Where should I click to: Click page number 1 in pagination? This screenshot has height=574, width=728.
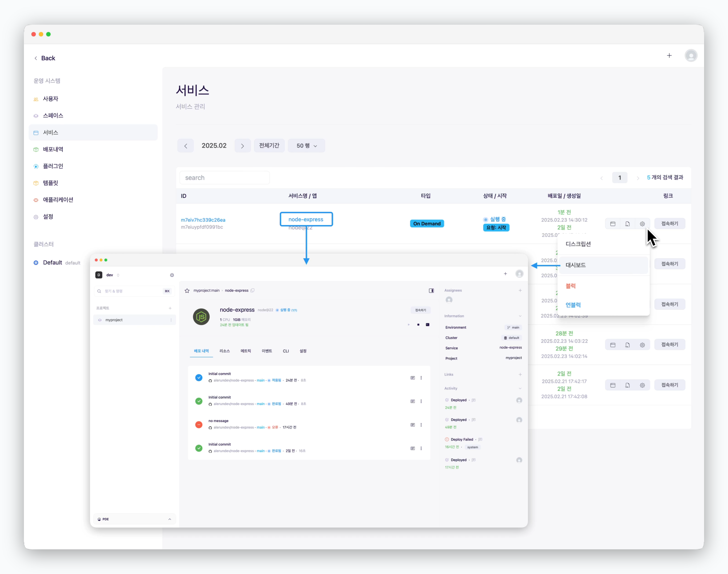tap(620, 178)
